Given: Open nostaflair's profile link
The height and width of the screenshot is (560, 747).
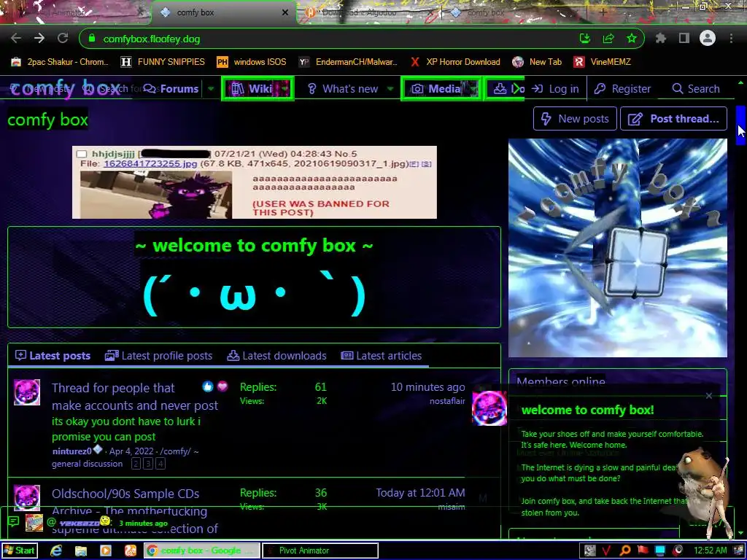Looking at the screenshot, I should (x=447, y=401).
